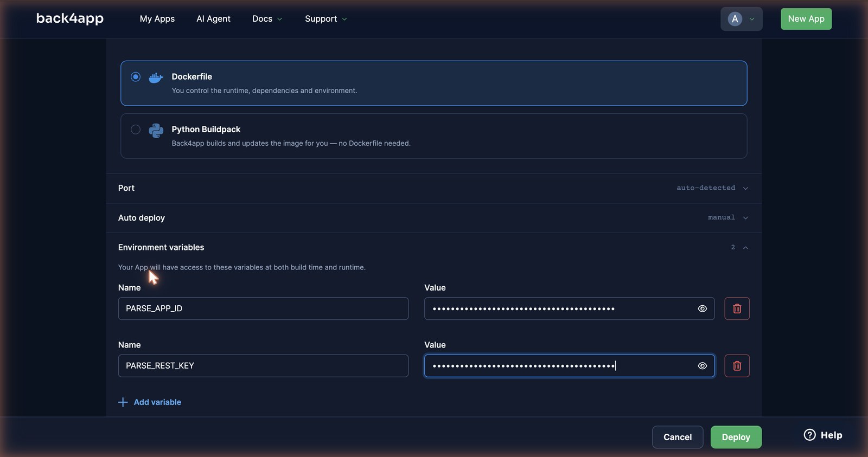
Task: Open My Apps page
Action: tap(157, 19)
